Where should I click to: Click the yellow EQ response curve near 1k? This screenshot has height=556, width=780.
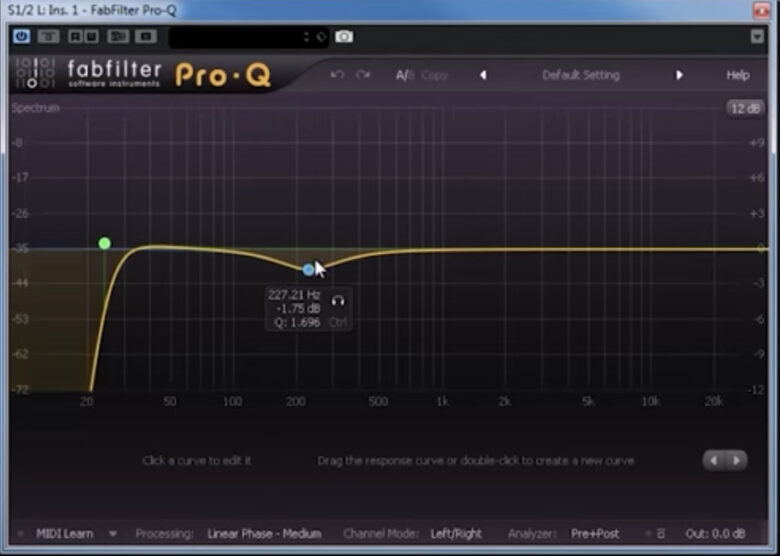(x=442, y=250)
